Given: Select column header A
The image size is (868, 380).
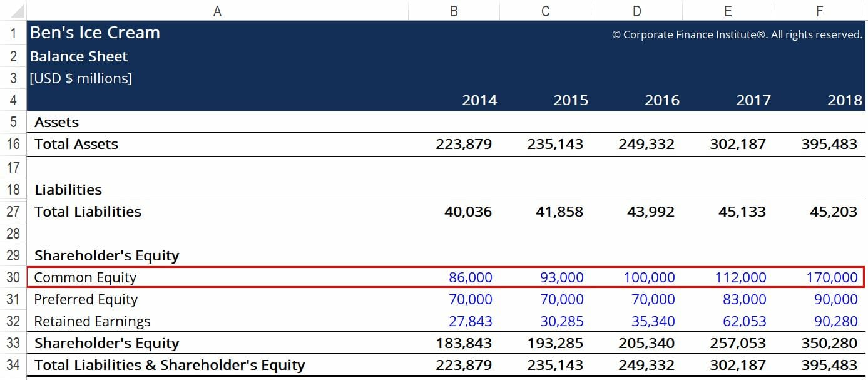Looking at the screenshot, I should pos(217,9).
